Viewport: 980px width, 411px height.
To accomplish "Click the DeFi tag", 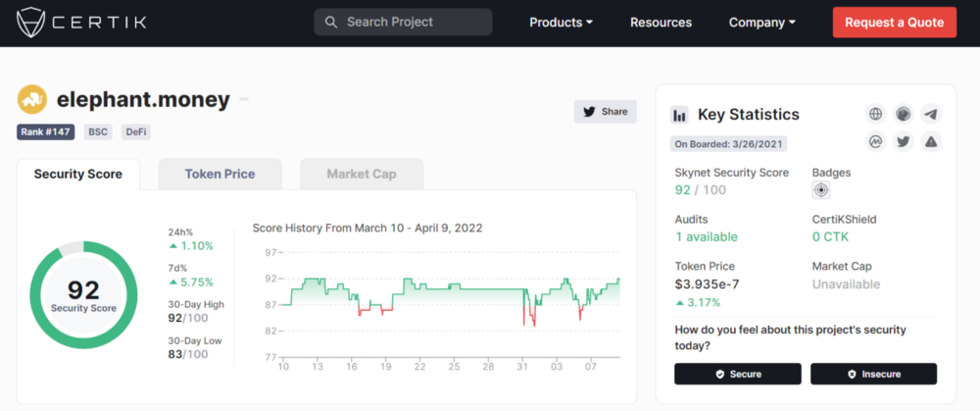I will (x=135, y=132).
